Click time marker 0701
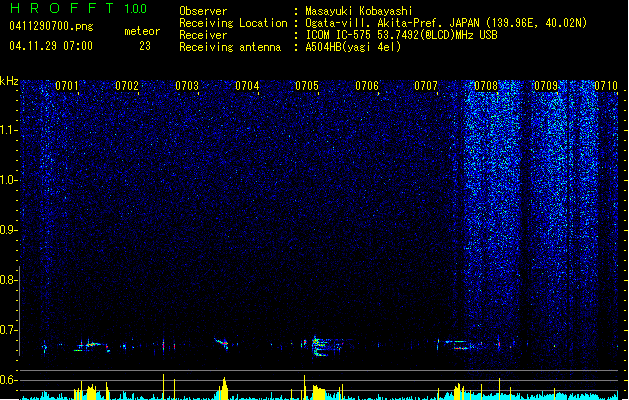This screenshot has width=629, height=400. pos(67,86)
